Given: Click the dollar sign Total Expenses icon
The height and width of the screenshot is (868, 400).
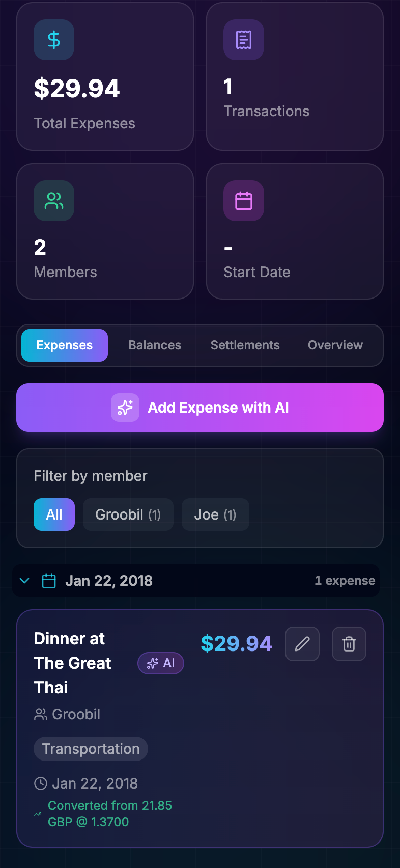Looking at the screenshot, I should tap(54, 40).
